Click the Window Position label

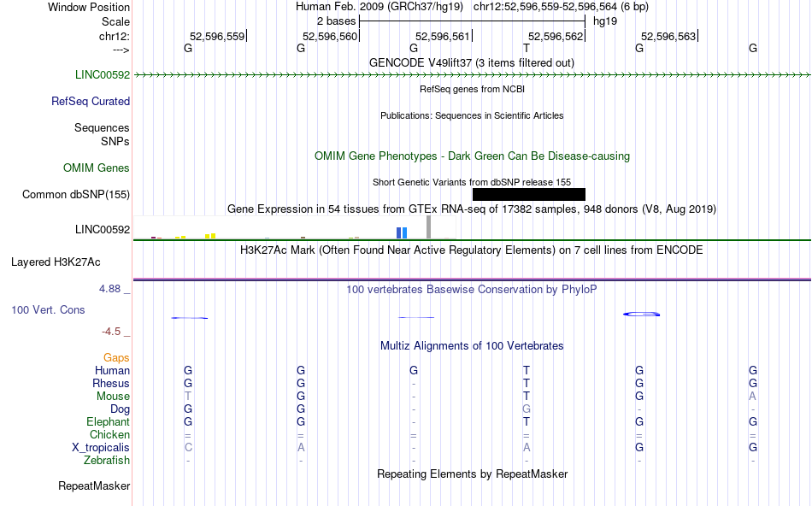[x=89, y=7]
